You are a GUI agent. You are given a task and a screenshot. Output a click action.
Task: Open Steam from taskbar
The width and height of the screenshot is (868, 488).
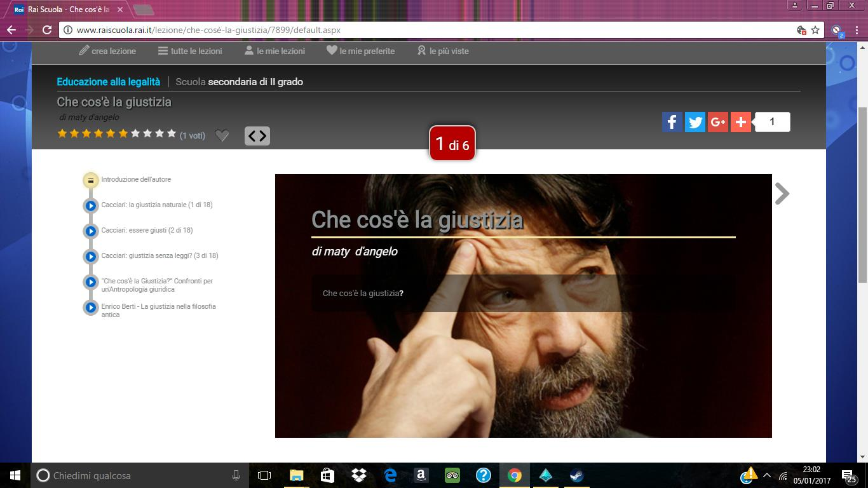576,475
